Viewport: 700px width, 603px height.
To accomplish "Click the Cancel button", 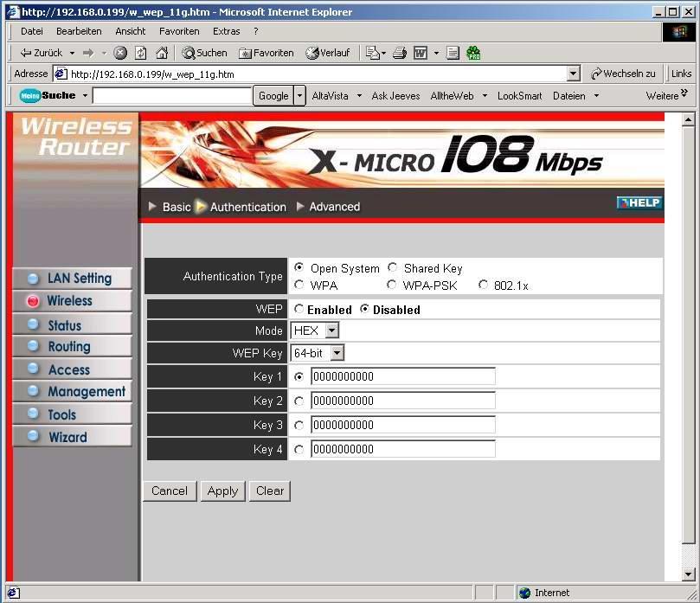I will 170,491.
